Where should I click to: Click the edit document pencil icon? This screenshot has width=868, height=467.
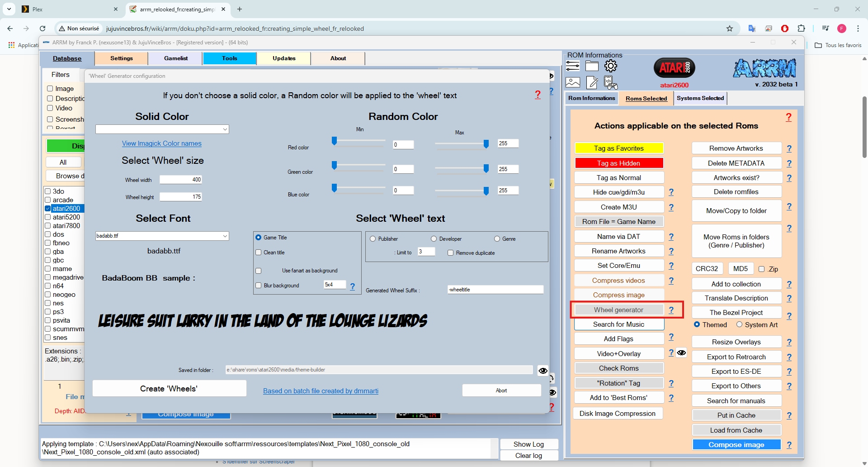point(592,82)
